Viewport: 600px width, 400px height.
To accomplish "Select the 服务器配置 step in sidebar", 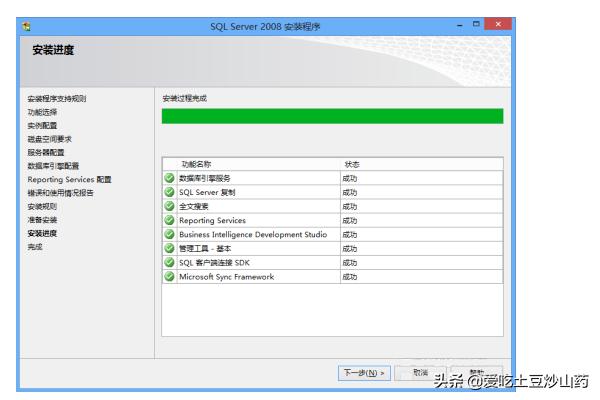I will [x=46, y=152].
